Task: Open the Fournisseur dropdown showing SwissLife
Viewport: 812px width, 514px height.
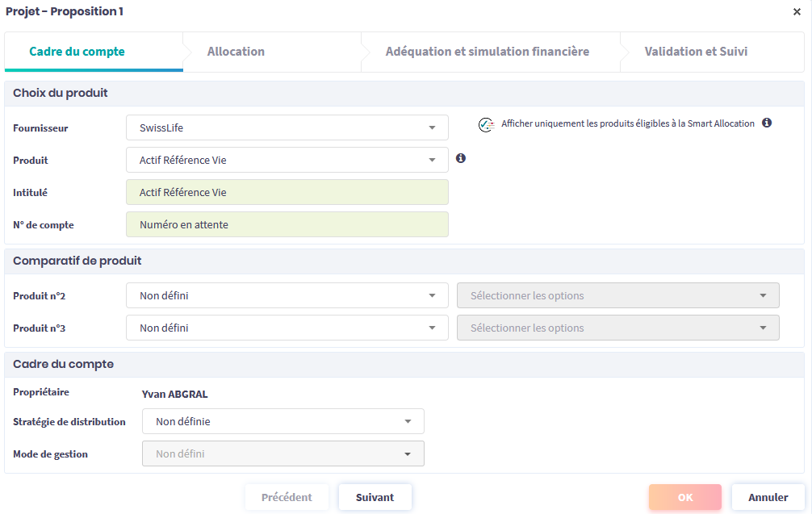Action: pyautogui.click(x=287, y=127)
